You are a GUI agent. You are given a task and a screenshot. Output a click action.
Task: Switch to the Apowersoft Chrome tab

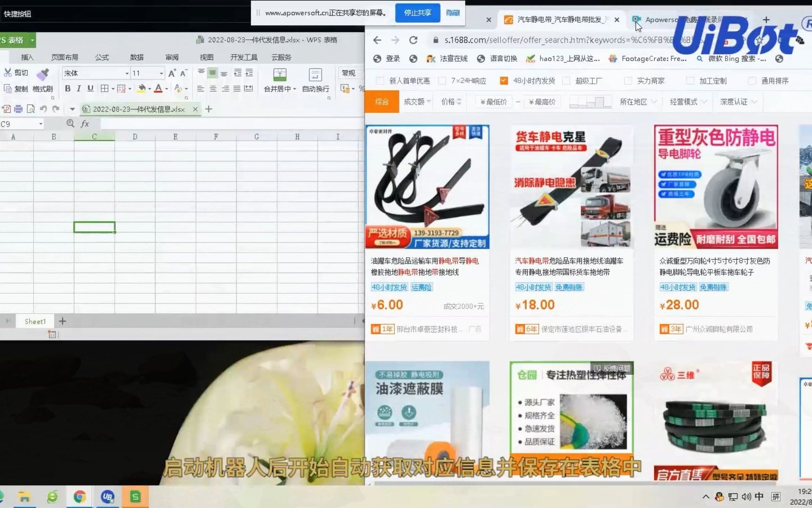688,20
